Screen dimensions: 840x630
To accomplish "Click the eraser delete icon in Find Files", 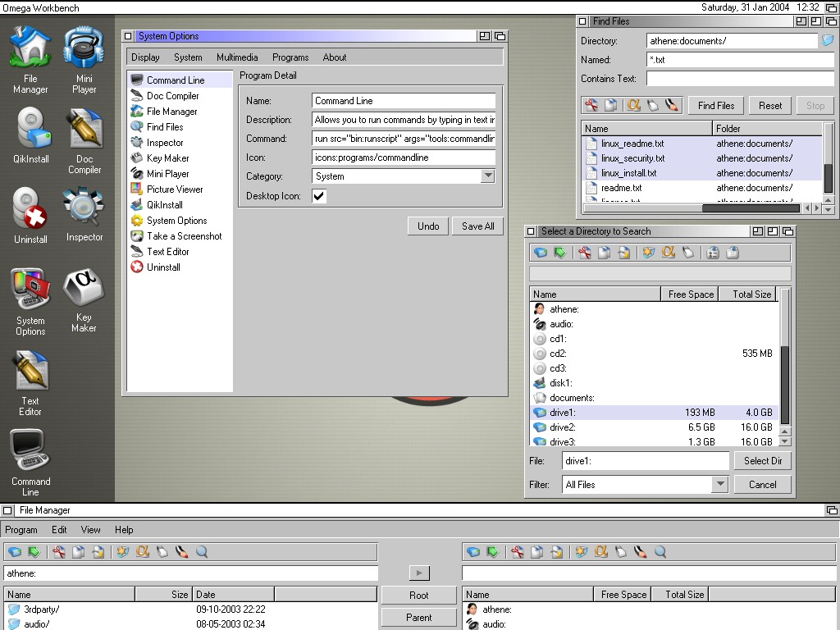I will click(652, 105).
